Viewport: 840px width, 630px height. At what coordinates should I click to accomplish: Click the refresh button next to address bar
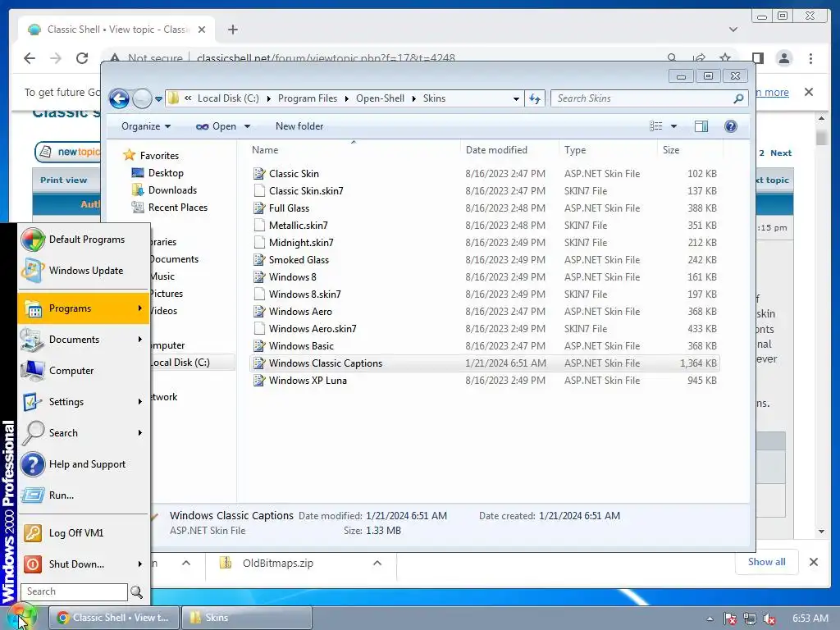pos(535,98)
